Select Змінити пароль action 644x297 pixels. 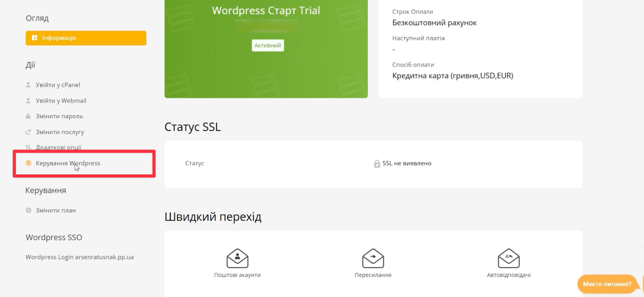pyautogui.click(x=59, y=116)
